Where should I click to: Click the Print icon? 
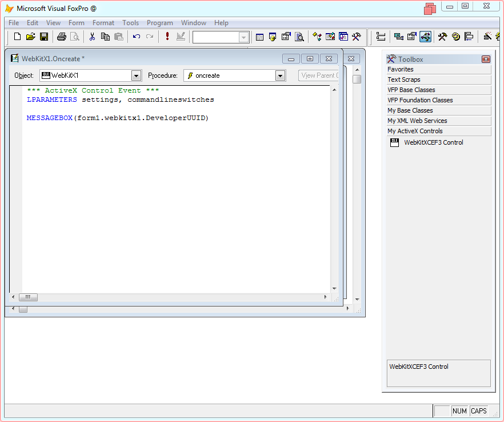tap(61, 37)
